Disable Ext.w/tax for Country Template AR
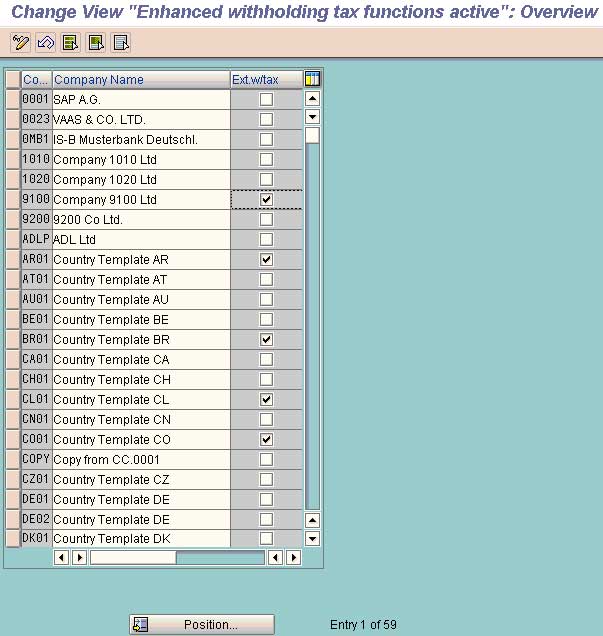The image size is (603, 636). [266, 260]
